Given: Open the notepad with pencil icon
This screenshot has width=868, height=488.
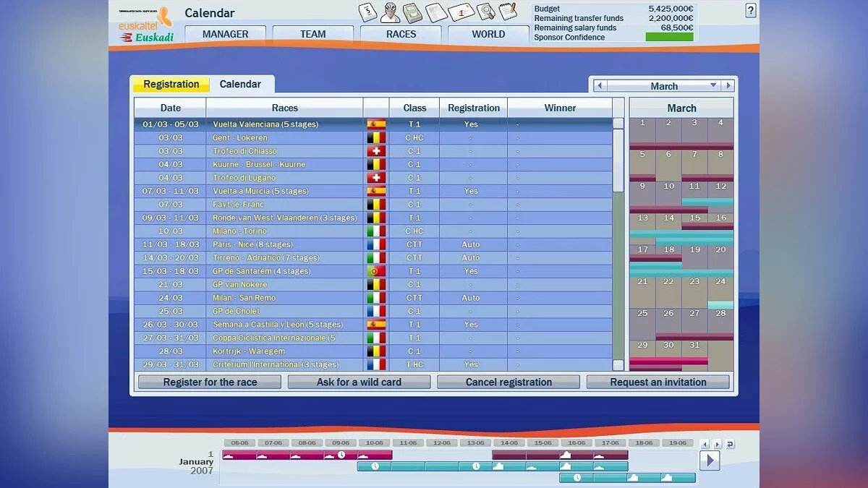Looking at the screenshot, I should pos(508,12).
